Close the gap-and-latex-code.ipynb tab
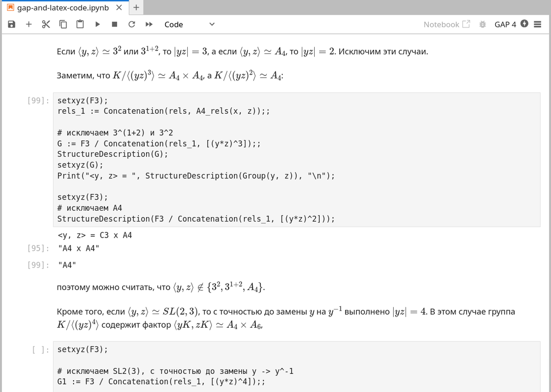This screenshot has height=392, width=551. click(119, 7)
